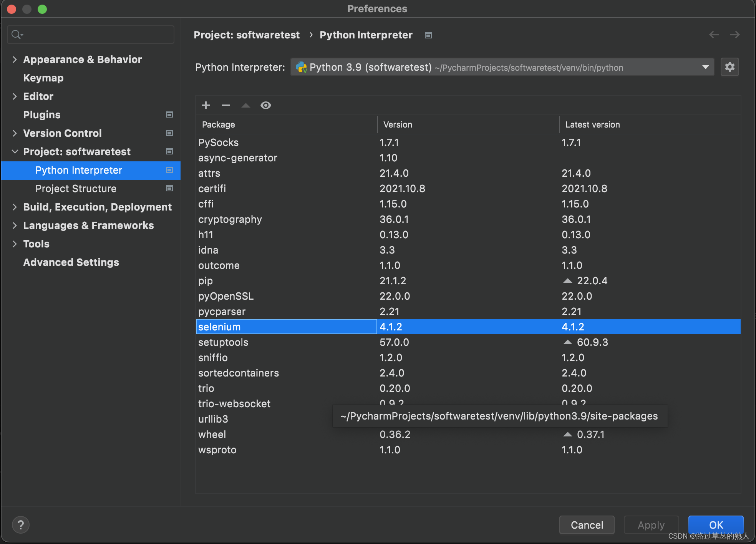The image size is (756, 544).
Task: Open Keymap settings
Action: 43,78
